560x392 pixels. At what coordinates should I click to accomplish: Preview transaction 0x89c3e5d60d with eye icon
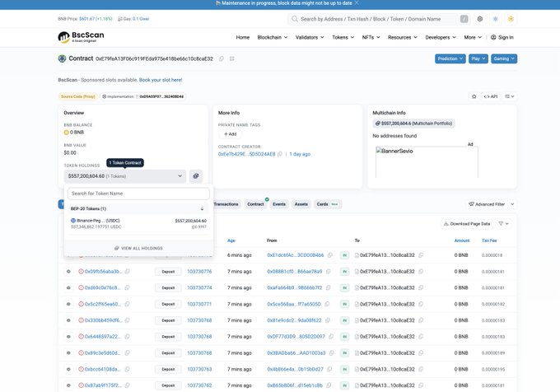68,352
